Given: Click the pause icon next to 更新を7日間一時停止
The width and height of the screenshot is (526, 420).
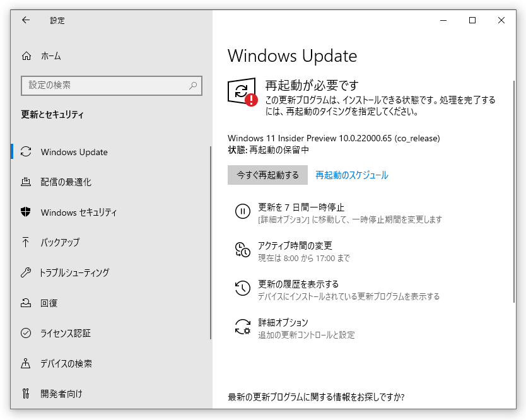Looking at the screenshot, I should pos(243,211).
